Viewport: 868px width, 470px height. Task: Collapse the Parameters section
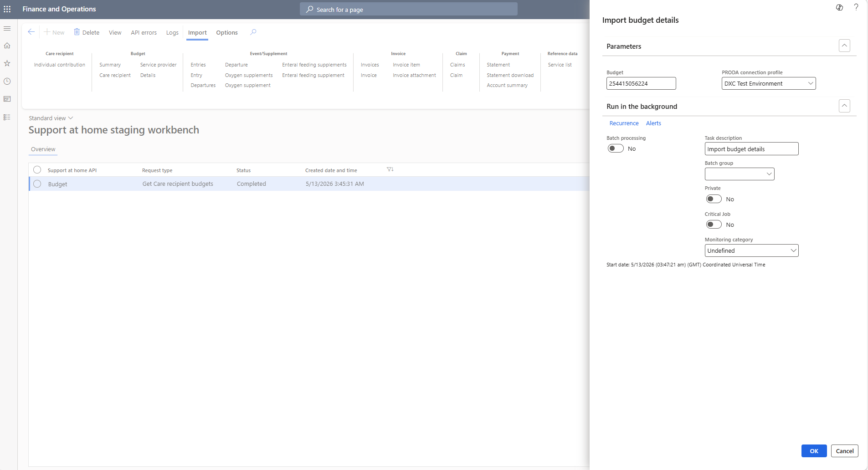pos(844,46)
